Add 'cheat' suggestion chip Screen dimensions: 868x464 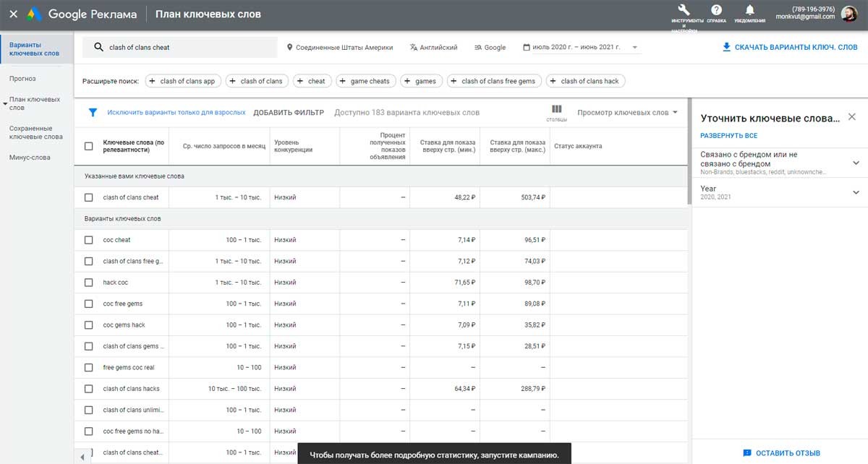coord(311,81)
